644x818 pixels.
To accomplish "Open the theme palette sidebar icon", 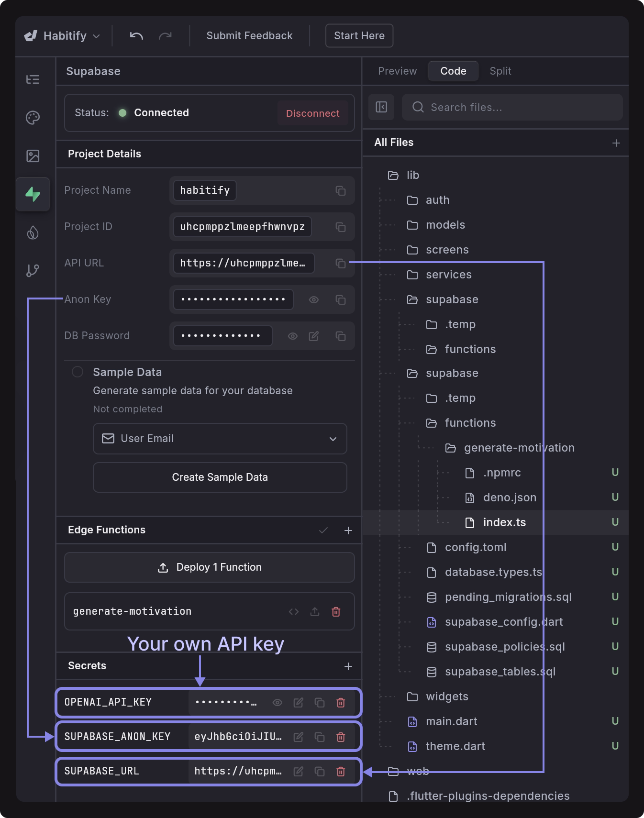I will coord(33,118).
